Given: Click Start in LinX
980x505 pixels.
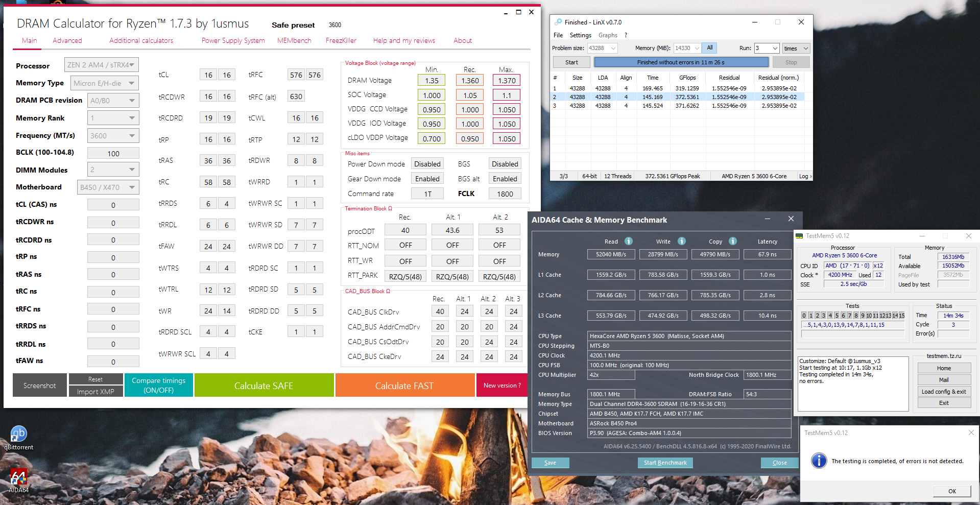Looking at the screenshot, I should [571, 62].
